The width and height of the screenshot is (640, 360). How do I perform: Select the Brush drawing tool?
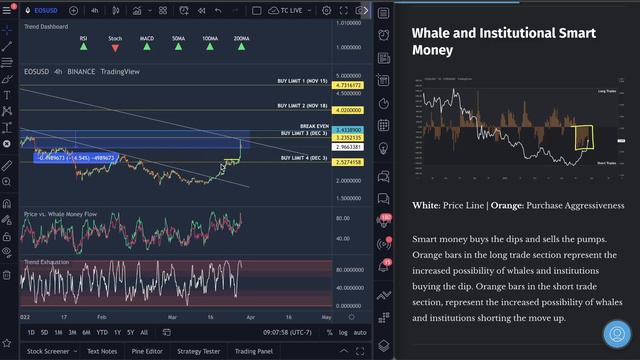7,79
